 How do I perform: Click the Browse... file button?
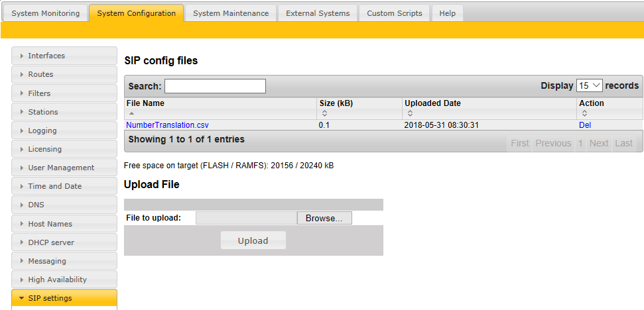tap(324, 218)
